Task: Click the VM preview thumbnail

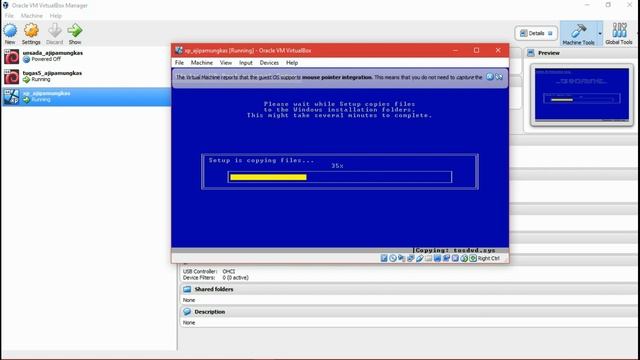Action: tap(582, 95)
